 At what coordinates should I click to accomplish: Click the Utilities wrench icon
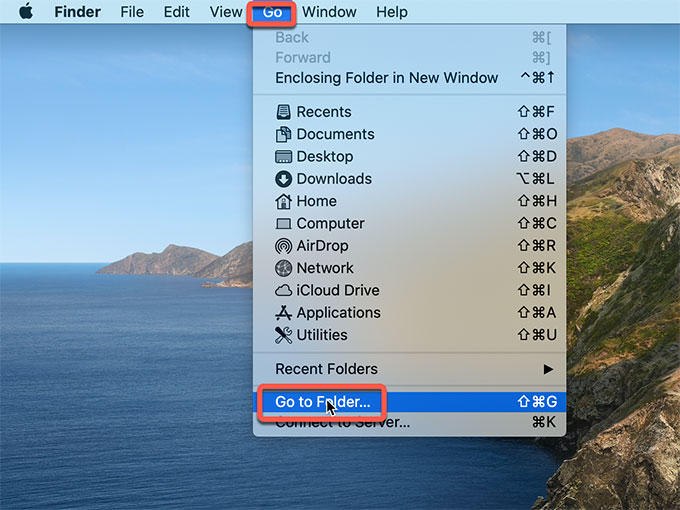click(x=283, y=335)
